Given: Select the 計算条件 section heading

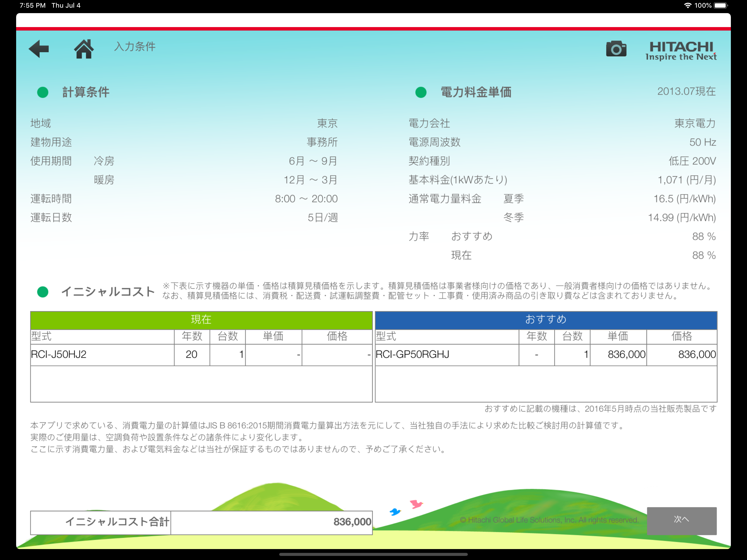Looking at the screenshot, I should coord(86,92).
